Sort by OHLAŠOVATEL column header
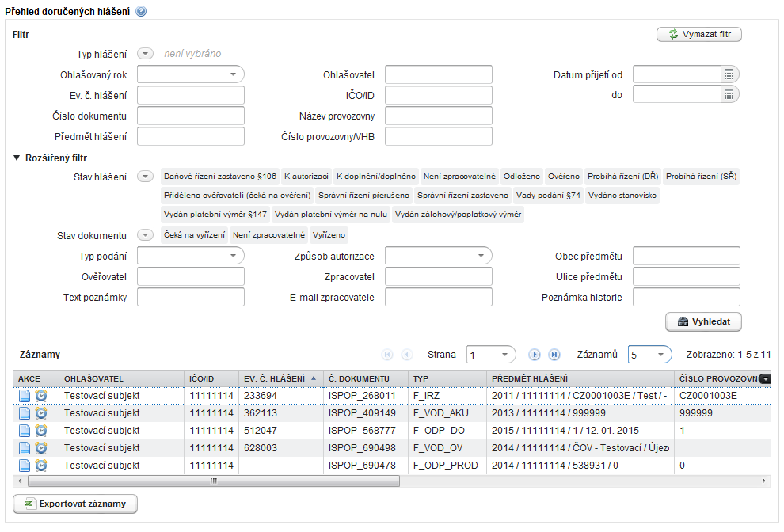Viewport: 784px width, 532px height. tap(121, 378)
